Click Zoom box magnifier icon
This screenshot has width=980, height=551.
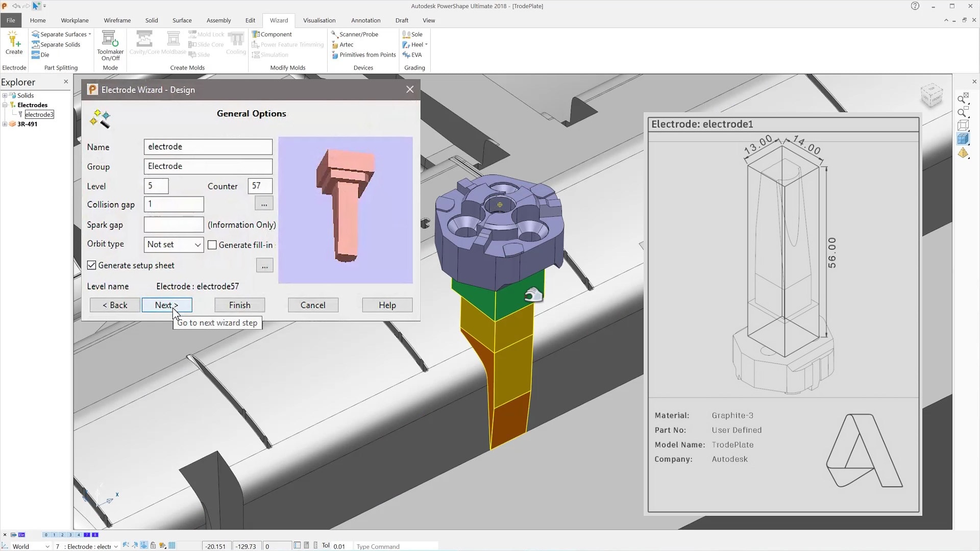(x=963, y=112)
